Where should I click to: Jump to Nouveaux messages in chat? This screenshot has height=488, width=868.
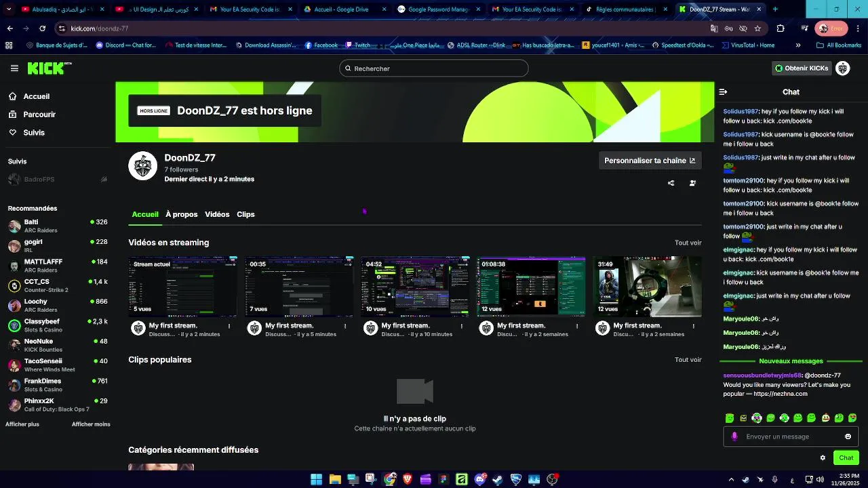tap(791, 361)
